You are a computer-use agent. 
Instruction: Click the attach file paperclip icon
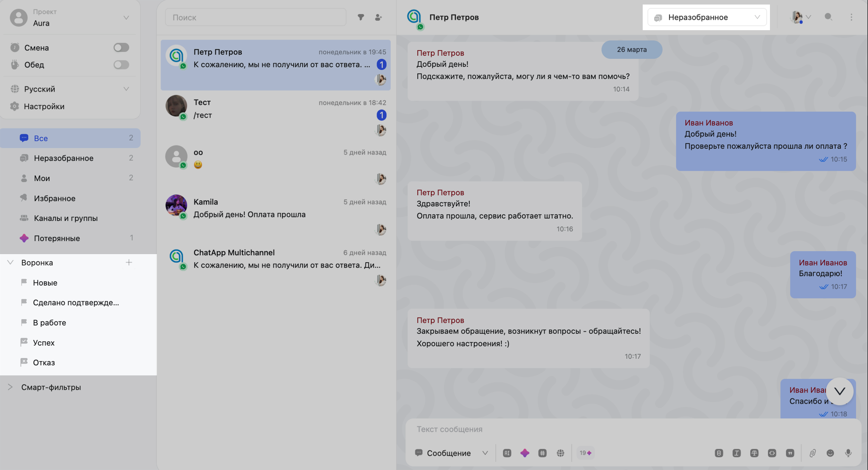coord(812,453)
